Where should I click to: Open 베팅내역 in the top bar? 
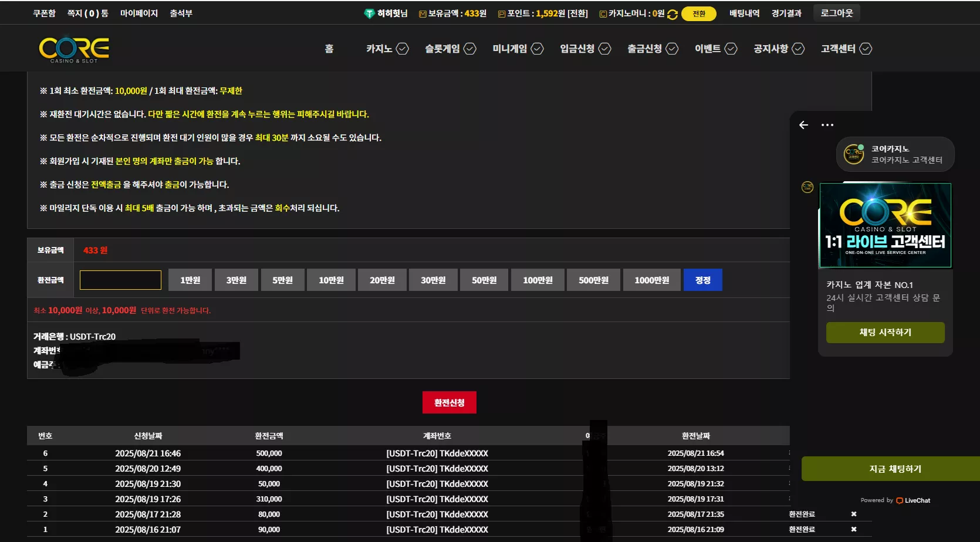click(745, 13)
